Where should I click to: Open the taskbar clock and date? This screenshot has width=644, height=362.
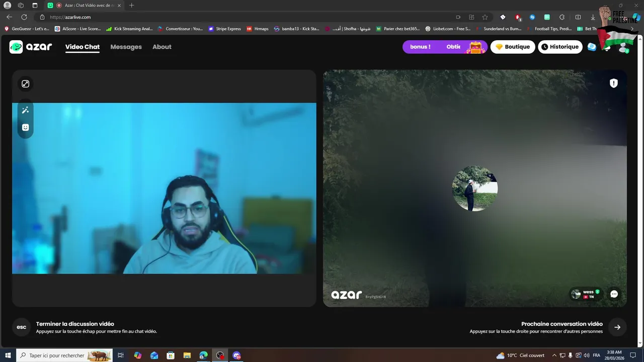(x=614, y=355)
